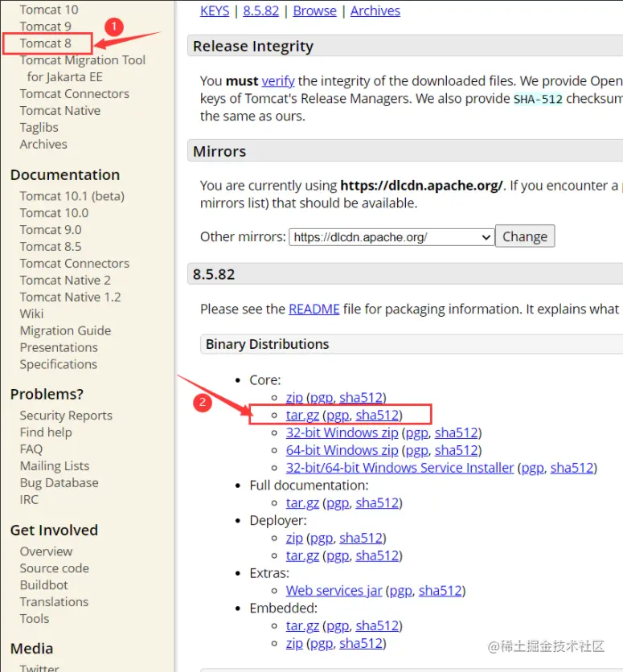Open Tomcat Native 2 documentation
Viewport: 623px width, 672px height.
click(65, 280)
